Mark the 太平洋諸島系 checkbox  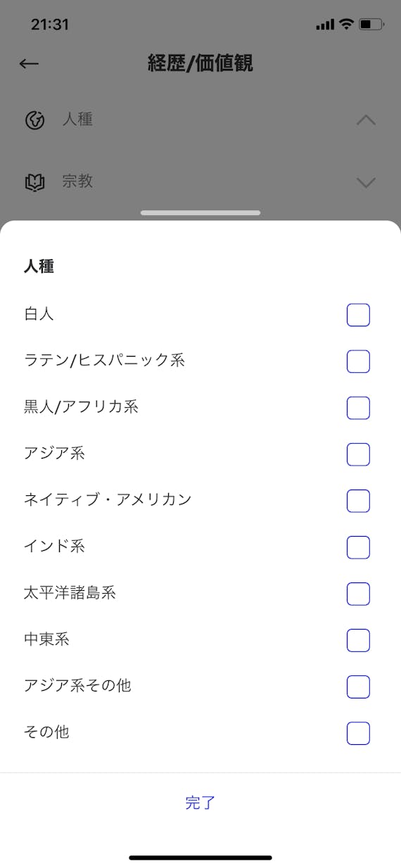358,594
